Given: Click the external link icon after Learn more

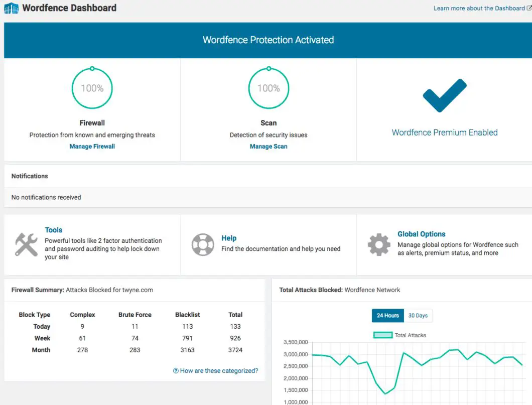Looking at the screenshot, I should 529,8.
